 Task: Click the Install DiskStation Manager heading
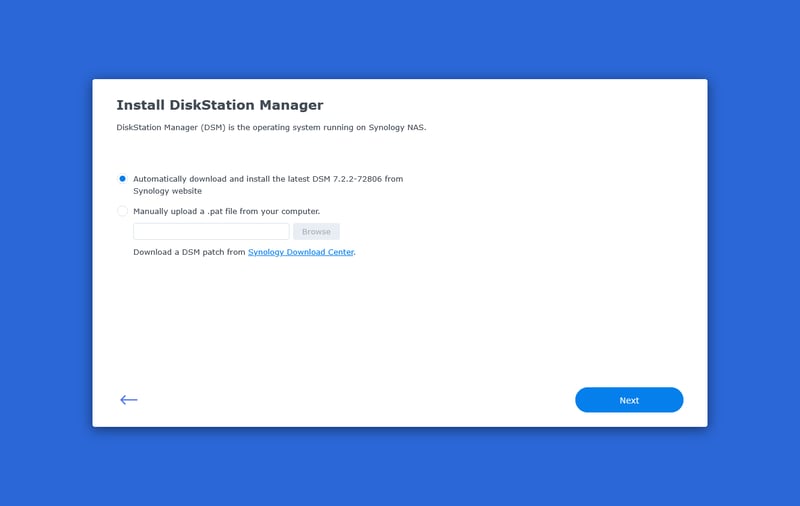coord(219,105)
